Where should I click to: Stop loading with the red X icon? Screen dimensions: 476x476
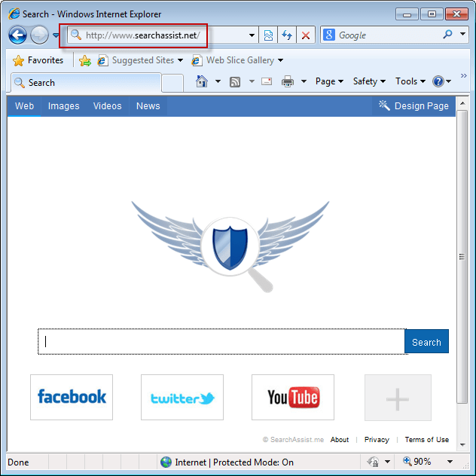pyautogui.click(x=306, y=35)
